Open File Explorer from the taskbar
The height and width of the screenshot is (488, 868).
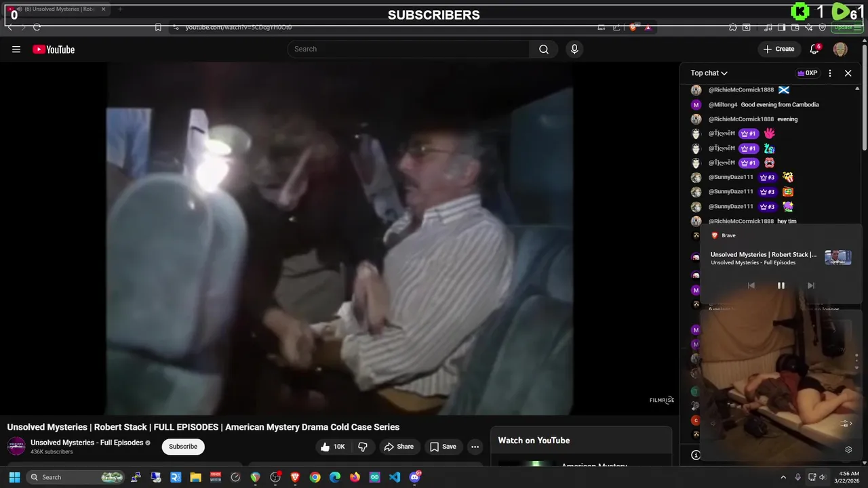[x=195, y=477]
